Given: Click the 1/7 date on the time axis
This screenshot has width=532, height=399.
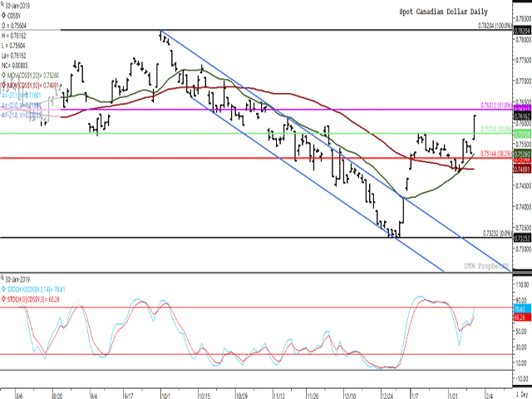Looking at the screenshot, I should click(x=415, y=396).
